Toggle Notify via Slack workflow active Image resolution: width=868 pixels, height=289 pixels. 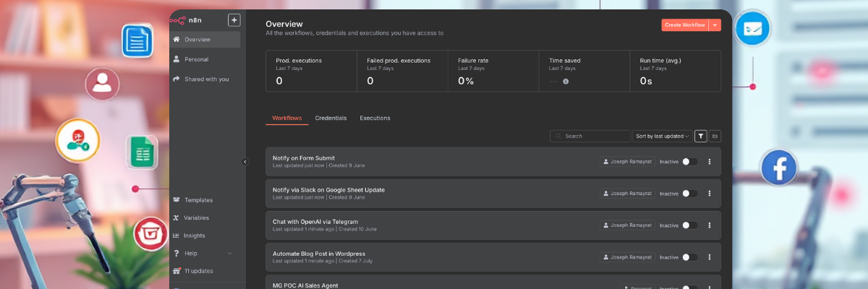(690, 194)
